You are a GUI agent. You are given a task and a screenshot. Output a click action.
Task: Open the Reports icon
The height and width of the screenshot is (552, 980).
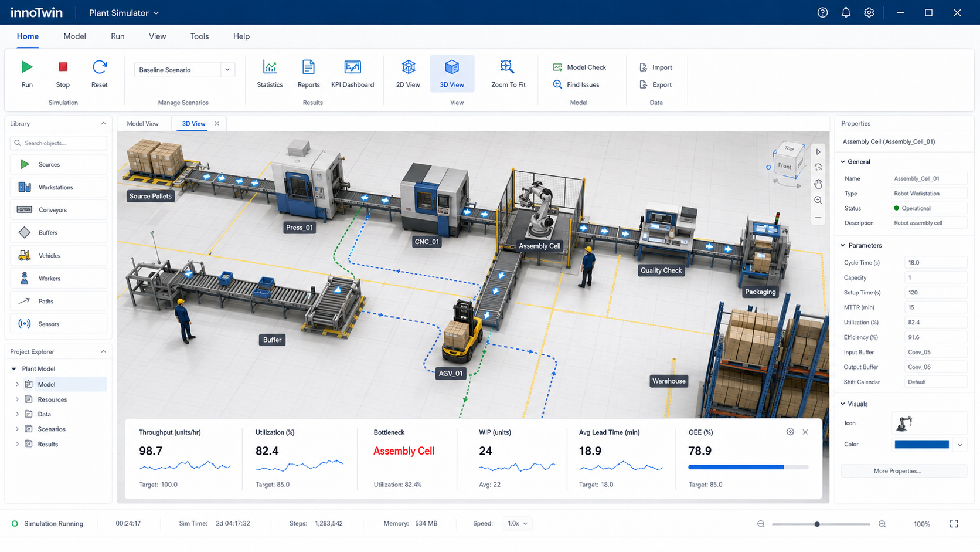point(308,67)
